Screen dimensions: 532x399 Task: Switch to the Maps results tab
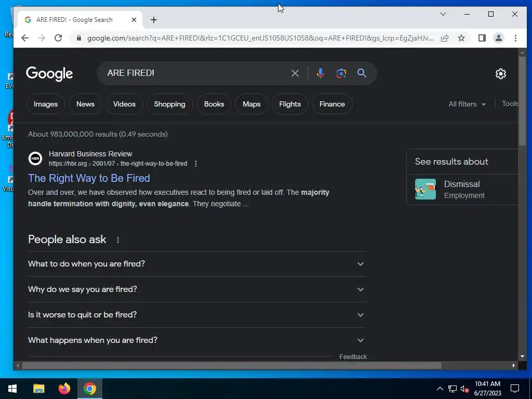(x=252, y=104)
